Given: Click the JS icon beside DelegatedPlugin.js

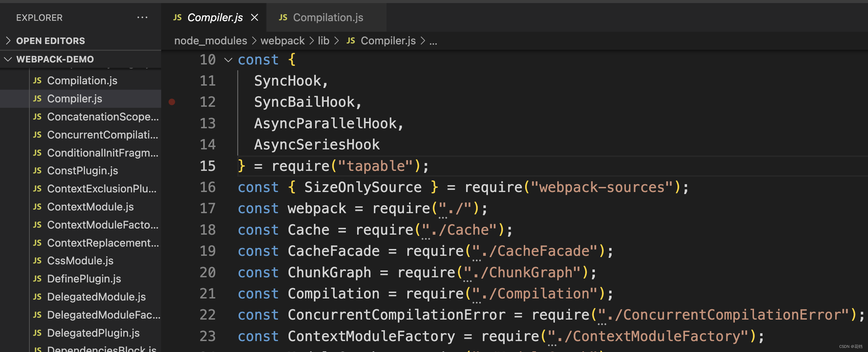Looking at the screenshot, I should point(37,333).
